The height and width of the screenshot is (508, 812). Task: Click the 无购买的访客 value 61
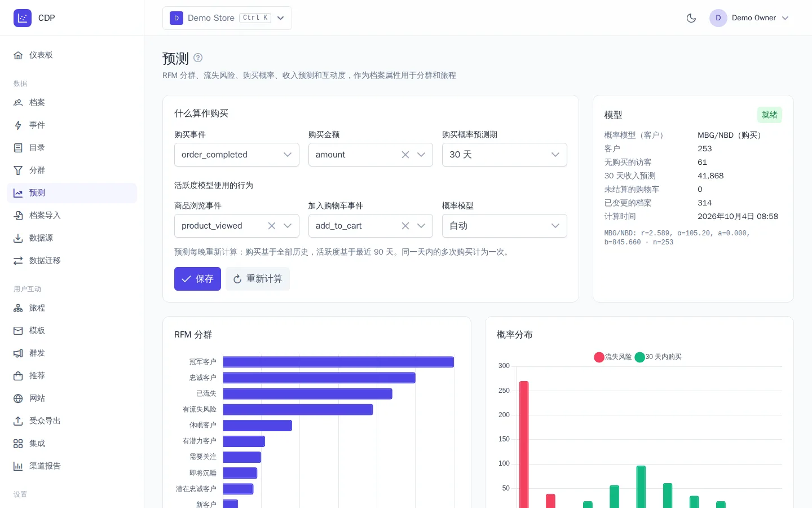click(702, 162)
